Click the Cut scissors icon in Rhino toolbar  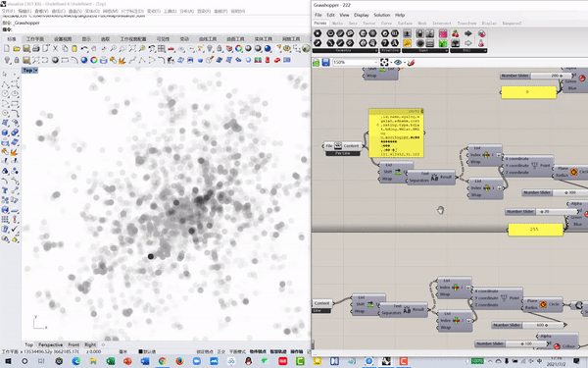tap(55, 48)
